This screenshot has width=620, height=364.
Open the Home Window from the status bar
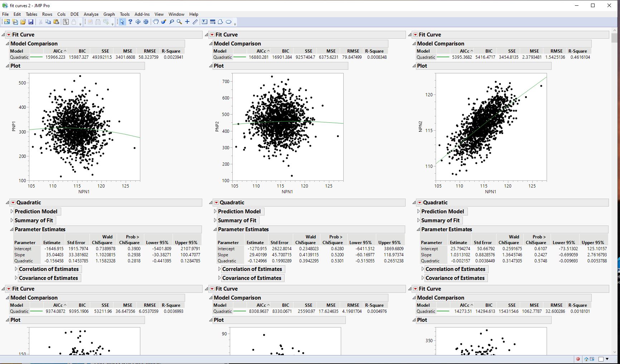click(x=586, y=359)
